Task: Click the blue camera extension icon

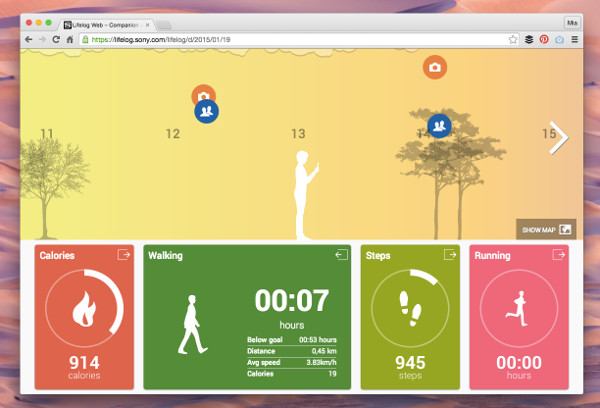Action: [559, 39]
